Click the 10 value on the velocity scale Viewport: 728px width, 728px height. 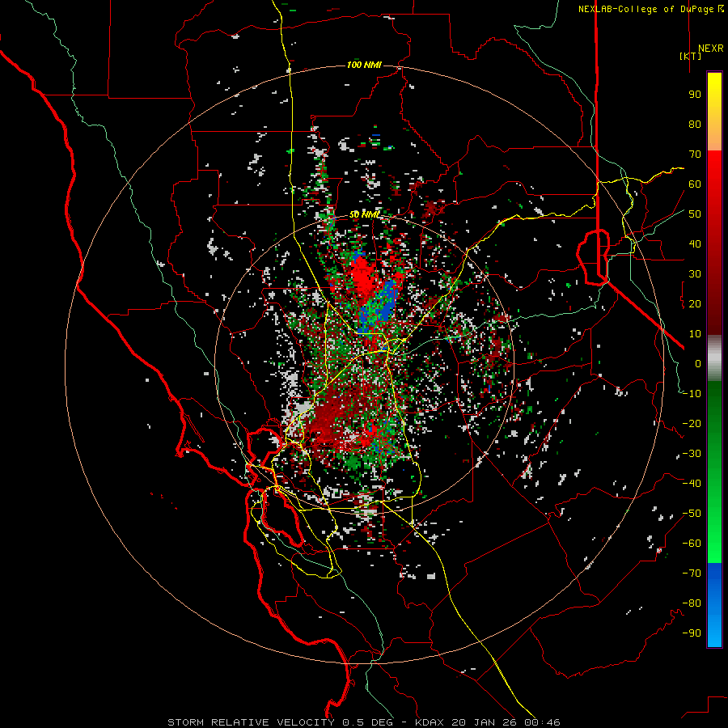point(695,334)
